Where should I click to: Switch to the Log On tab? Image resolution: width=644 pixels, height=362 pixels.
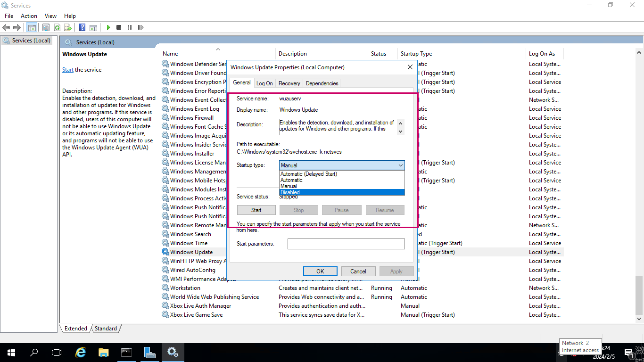(x=264, y=83)
